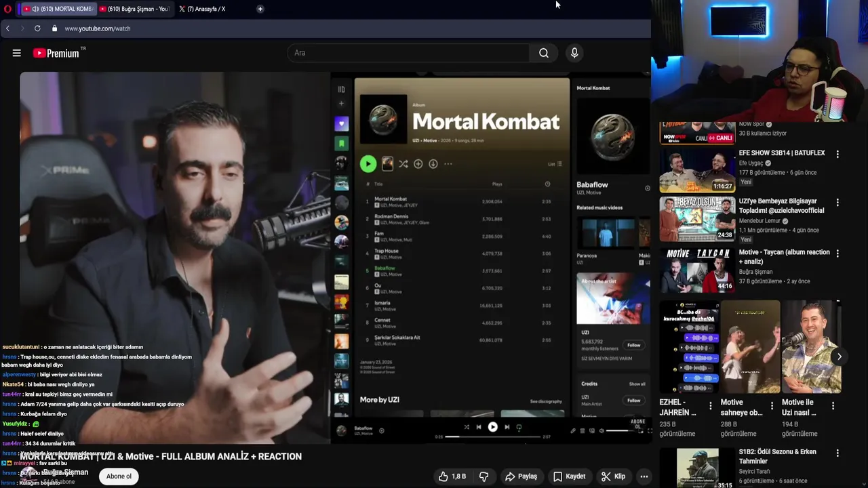Click the Rodman Dennis track row
The image size is (868, 488).
[462, 219]
